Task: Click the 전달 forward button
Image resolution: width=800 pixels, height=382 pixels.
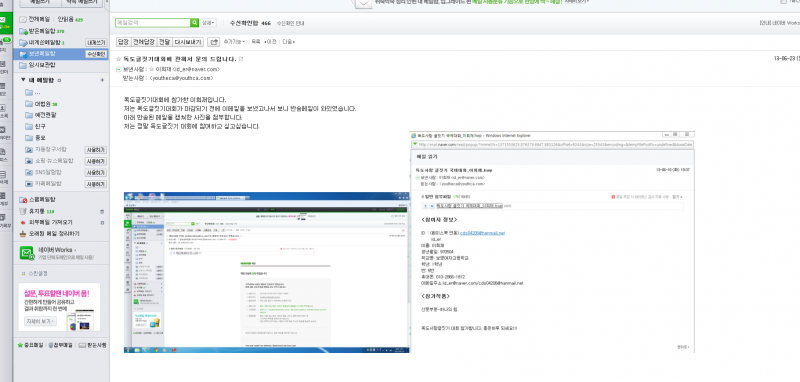Action: pos(164,42)
